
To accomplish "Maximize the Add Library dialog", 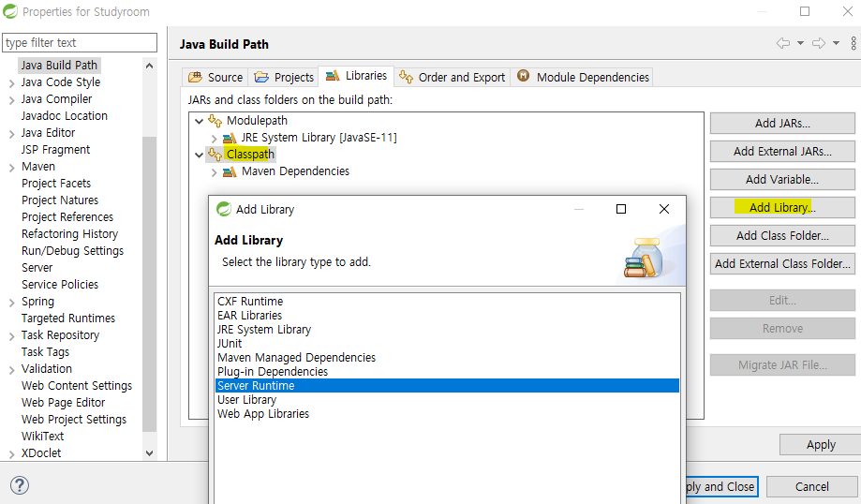I will tap(621, 209).
